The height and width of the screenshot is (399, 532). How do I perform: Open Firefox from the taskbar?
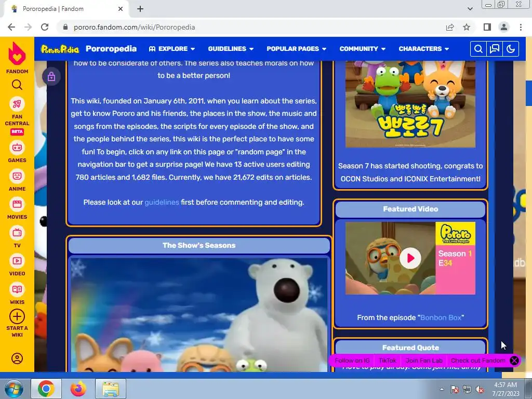coord(78,389)
